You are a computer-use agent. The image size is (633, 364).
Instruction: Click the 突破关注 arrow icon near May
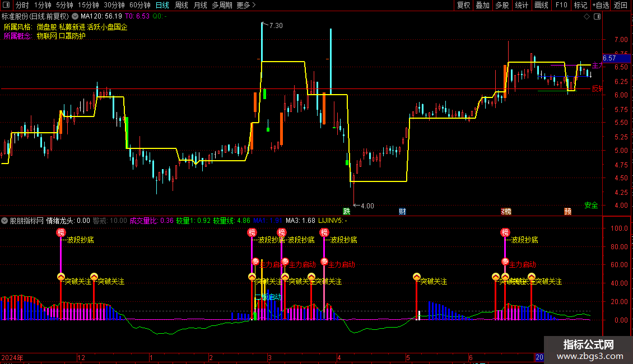(x=417, y=277)
